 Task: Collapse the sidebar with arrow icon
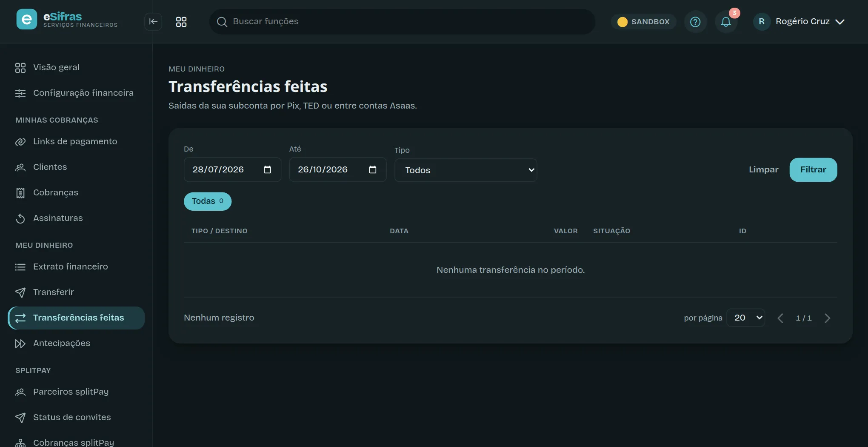tap(153, 22)
